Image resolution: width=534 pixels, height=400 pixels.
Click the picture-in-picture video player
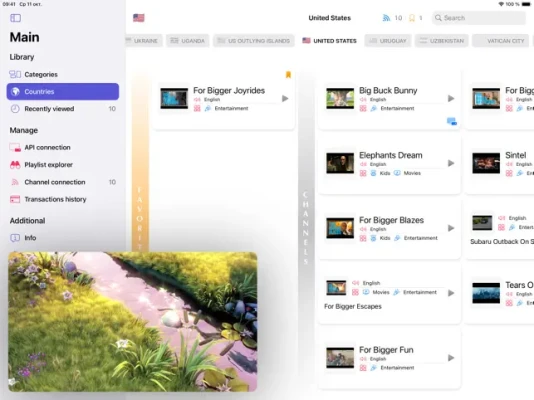[132, 321]
